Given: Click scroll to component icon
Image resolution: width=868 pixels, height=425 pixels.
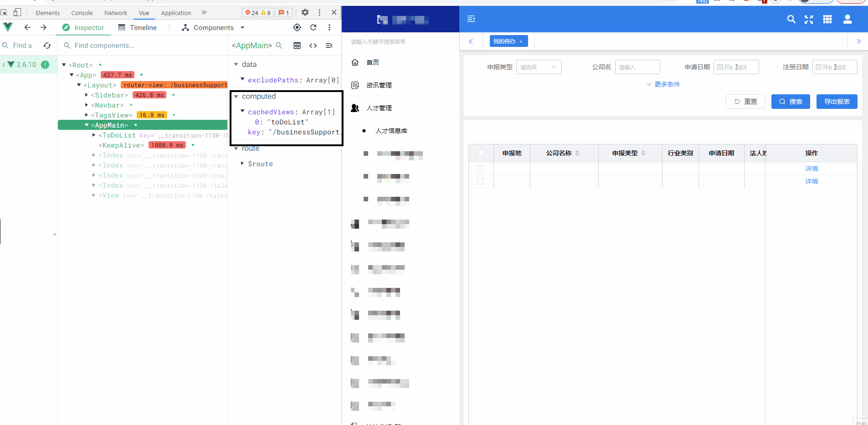Looking at the screenshot, I should 297,46.
